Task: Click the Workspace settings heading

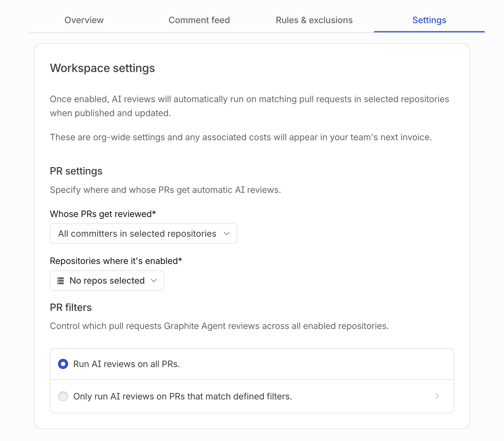Action: [102, 68]
